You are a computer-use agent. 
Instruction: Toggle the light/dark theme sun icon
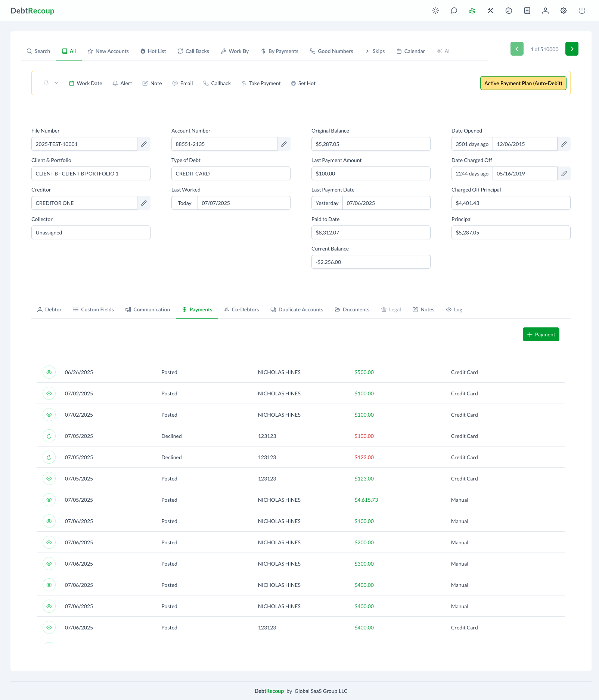435,11
